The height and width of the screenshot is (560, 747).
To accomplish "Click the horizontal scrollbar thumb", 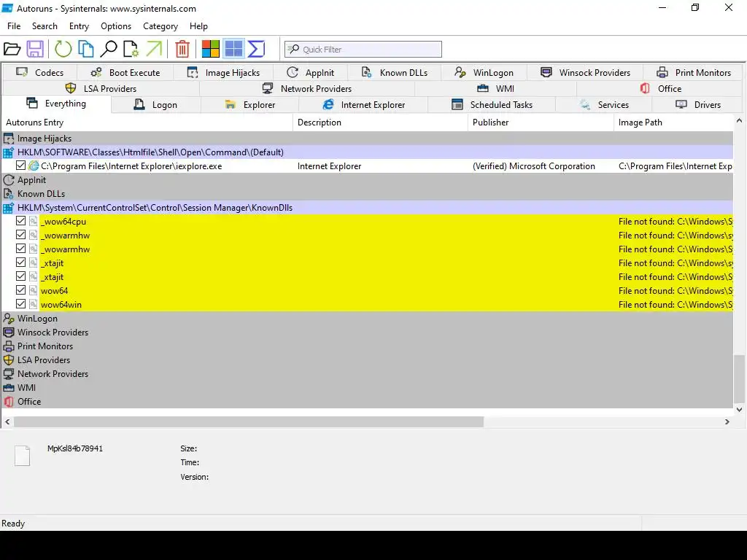I will tap(249, 422).
